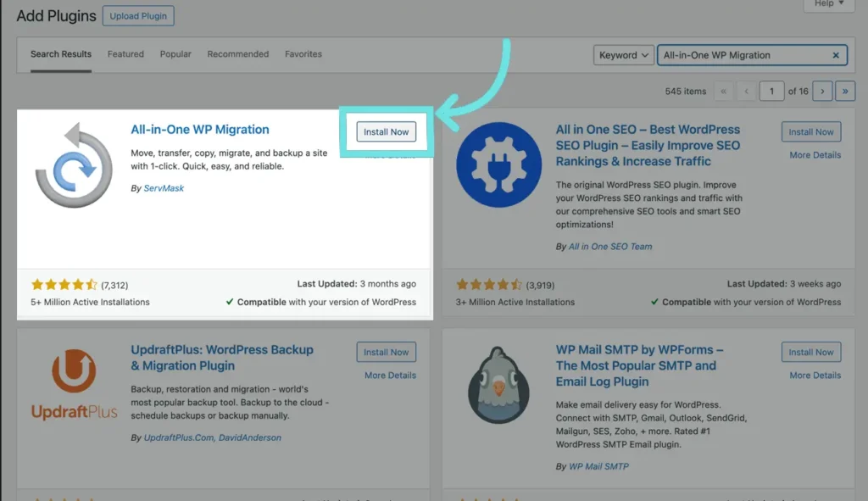Viewport: 868px width, 501px height.
Task: Open the Keyword search type dropdown
Action: pyautogui.click(x=623, y=55)
